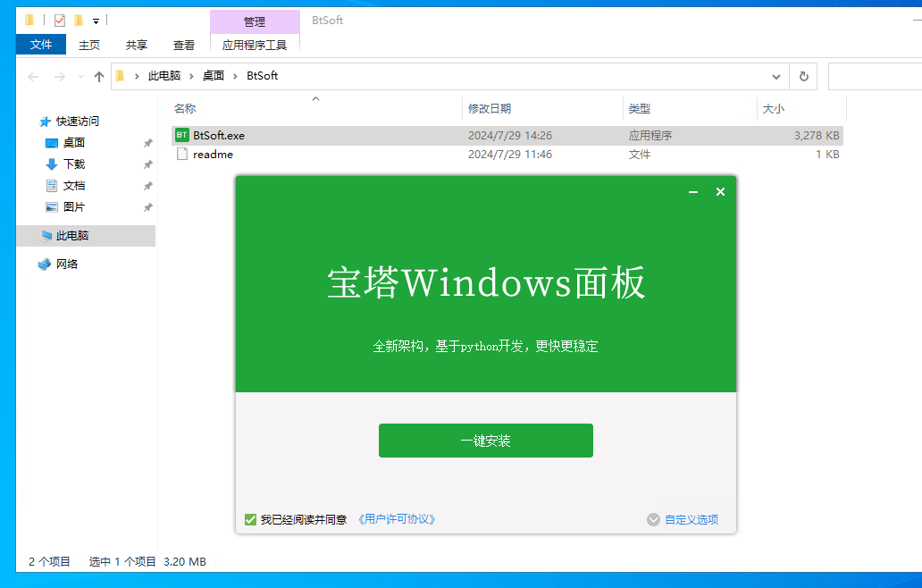
Task: Click the forward navigation arrow
Action: (59, 77)
